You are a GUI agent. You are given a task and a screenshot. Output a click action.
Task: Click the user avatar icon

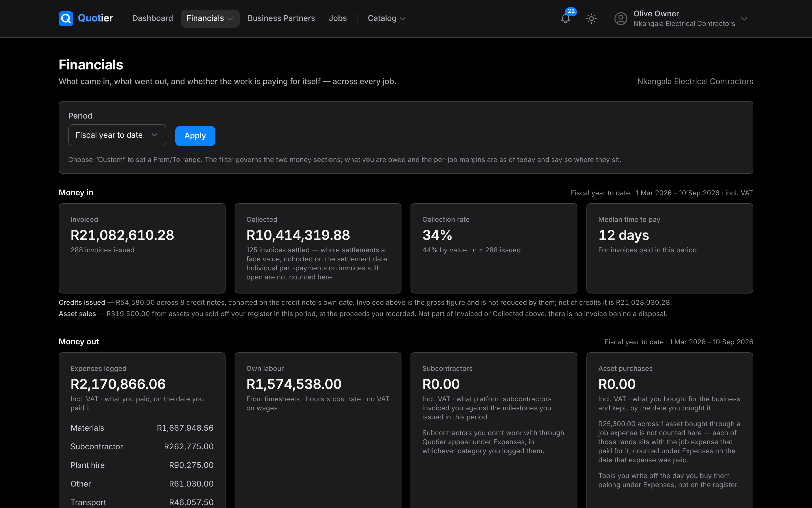pyautogui.click(x=620, y=18)
